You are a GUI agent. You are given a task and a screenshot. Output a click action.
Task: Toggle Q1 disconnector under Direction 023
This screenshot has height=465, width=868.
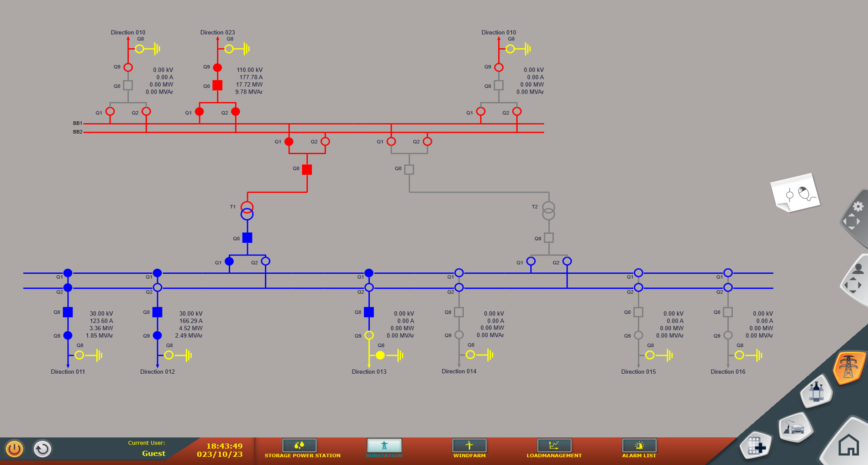click(x=200, y=112)
